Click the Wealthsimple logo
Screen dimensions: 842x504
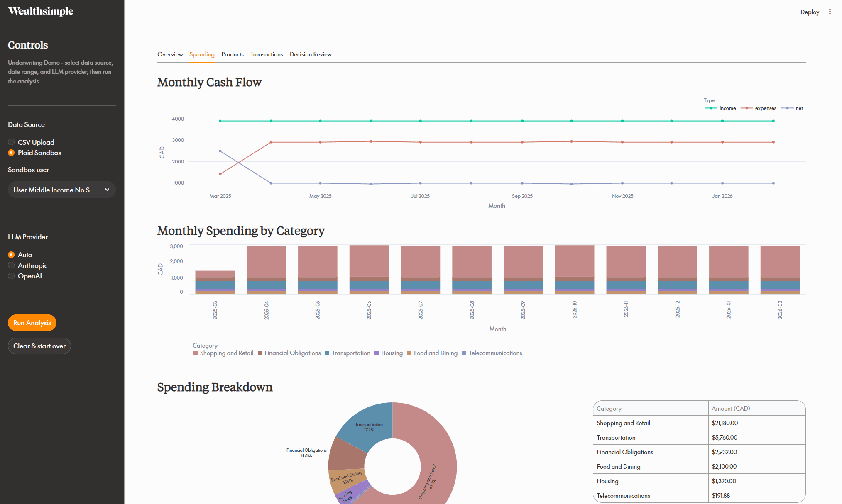tap(41, 11)
